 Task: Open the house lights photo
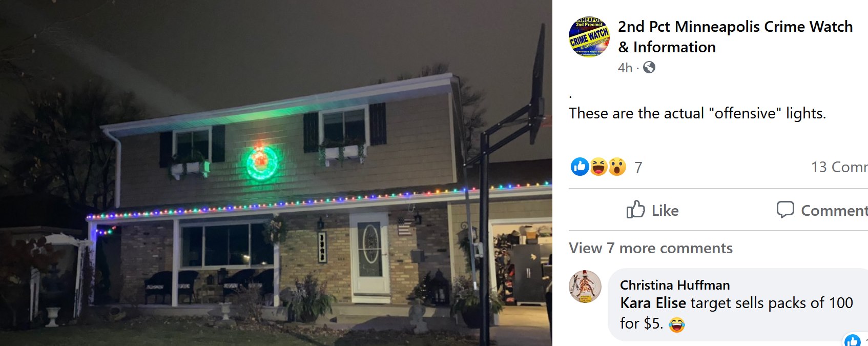276,173
